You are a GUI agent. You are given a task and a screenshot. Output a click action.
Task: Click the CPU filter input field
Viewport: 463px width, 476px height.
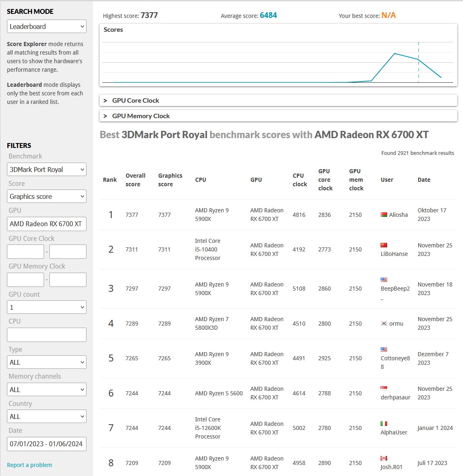click(47, 335)
